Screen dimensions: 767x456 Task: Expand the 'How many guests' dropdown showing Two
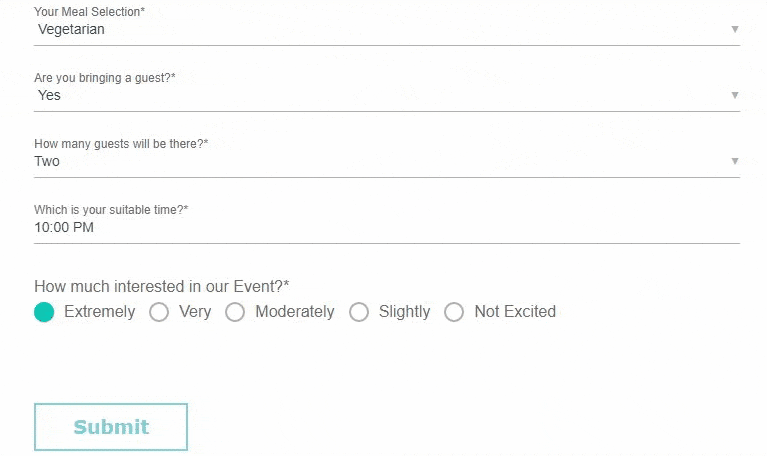[386, 161]
